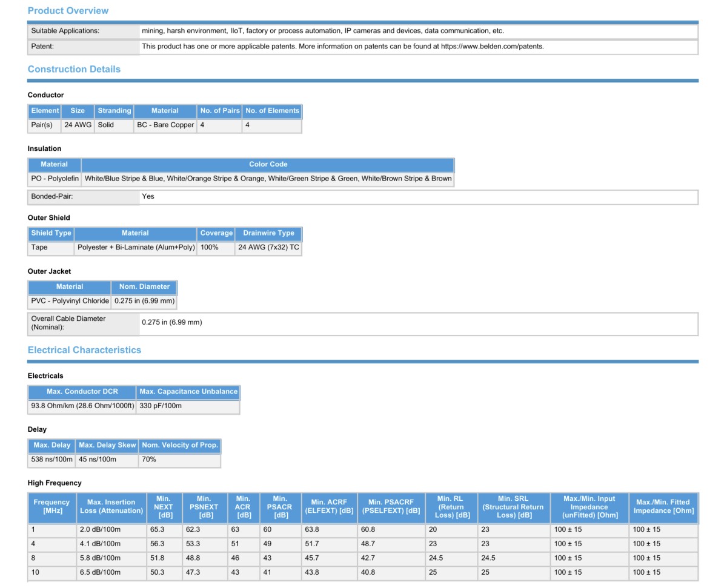Click the Construction Details section heading
Viewport: 727px width, 588px height.
pos(74,69)
